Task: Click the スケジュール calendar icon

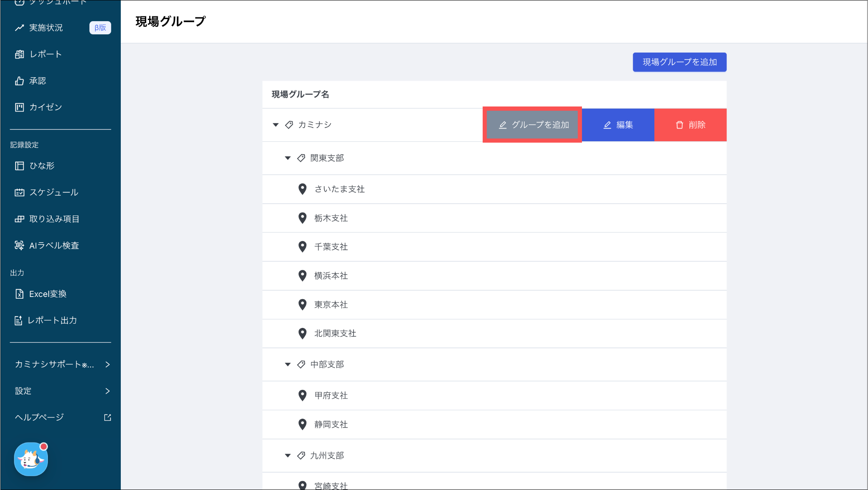Action: coord(19,192)
